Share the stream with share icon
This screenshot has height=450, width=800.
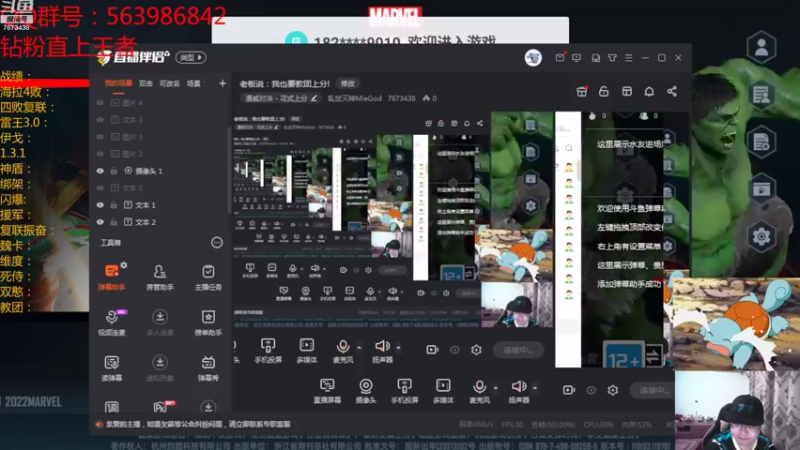coord(672,91)
